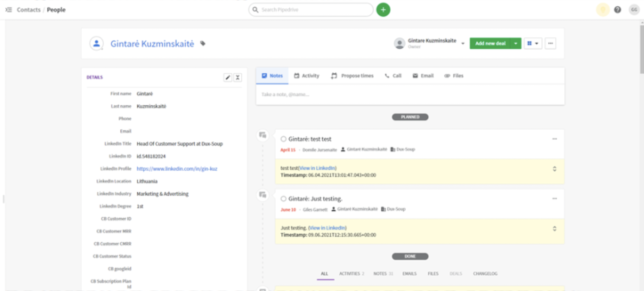Image resolution: width=644 pixels, height=291 pixels.
Task: Click the green quick add plus button
Action: point(383,10)
